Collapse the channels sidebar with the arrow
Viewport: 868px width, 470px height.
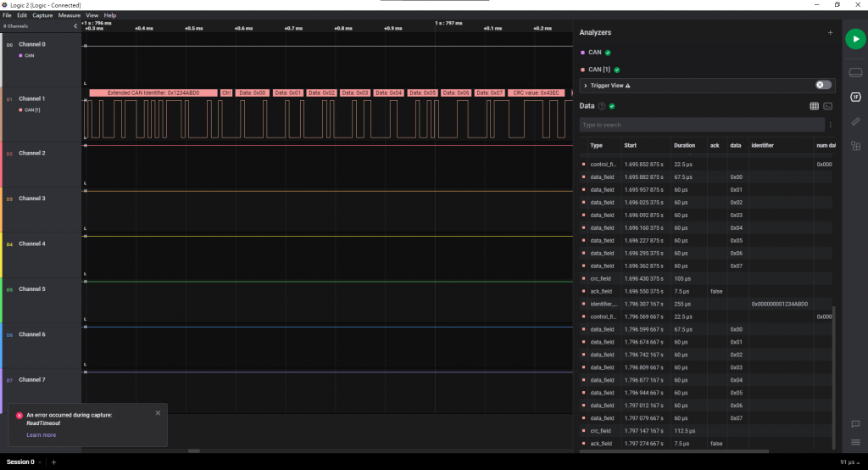click(75, 26)
